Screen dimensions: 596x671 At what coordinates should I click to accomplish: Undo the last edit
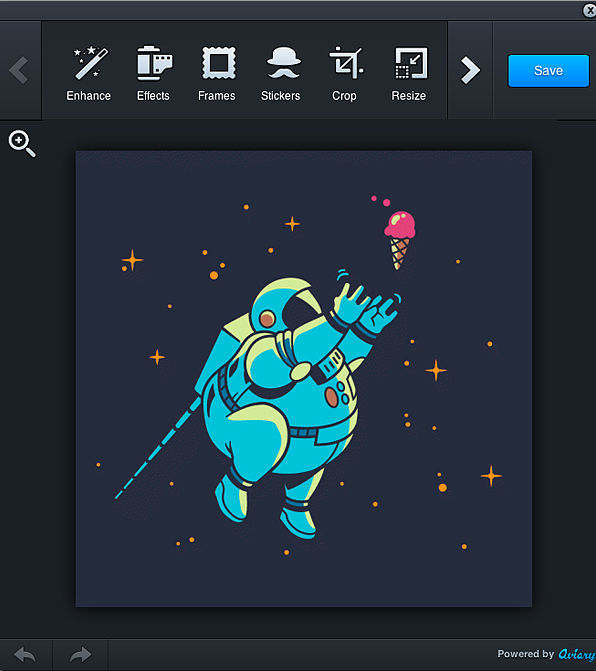pyautogui.click(x=25, y=655)
